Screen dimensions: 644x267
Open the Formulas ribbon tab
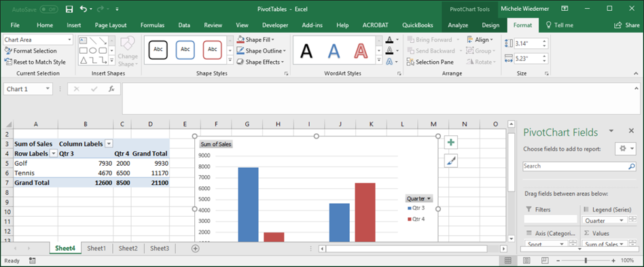tap(152, 25)
